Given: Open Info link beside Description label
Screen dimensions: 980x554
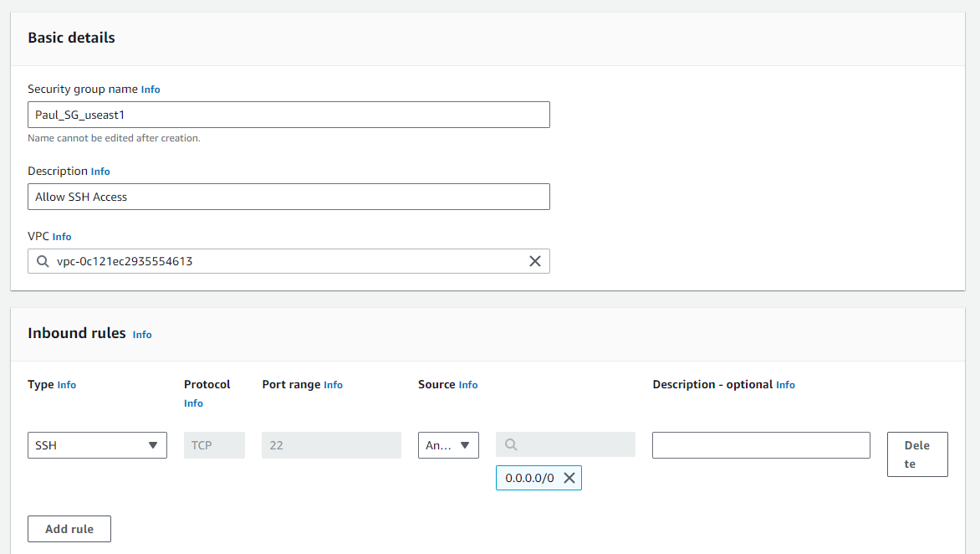Looking at the screenshot, I should (100, 172).
